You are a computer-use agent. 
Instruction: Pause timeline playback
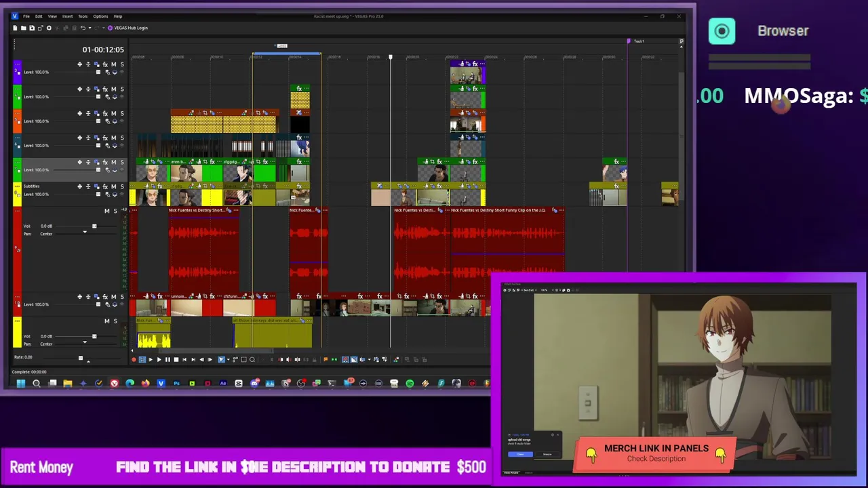(167, 359)
